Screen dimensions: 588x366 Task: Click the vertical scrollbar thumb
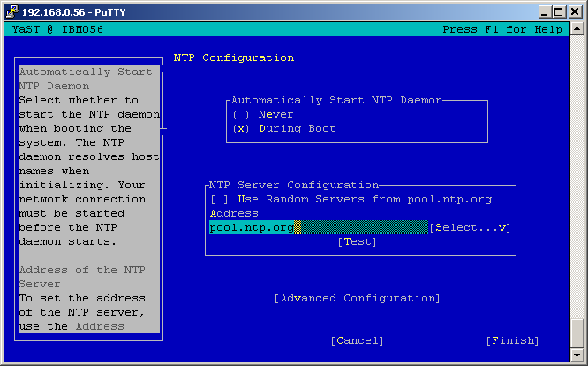coord(577,333)
